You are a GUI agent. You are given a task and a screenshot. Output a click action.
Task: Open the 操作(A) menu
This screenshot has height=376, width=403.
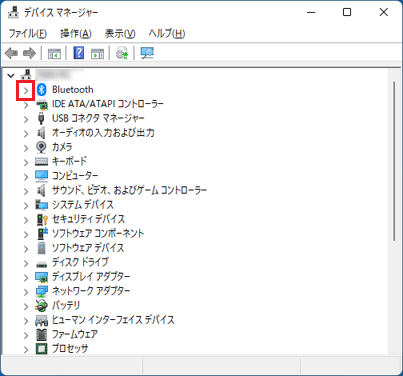click(x=76, y=33)
